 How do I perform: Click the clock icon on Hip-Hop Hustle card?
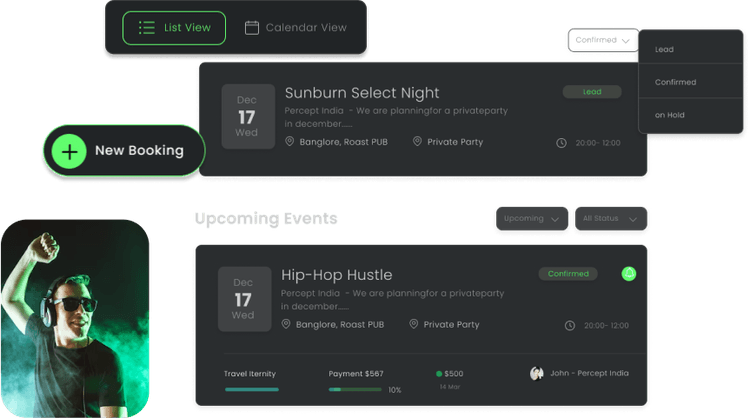(570, 325)
